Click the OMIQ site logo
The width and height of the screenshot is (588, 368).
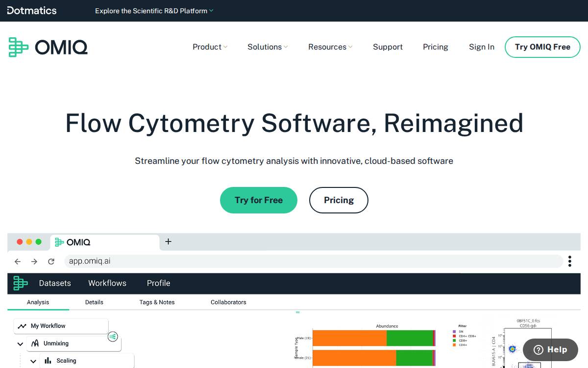48,47
